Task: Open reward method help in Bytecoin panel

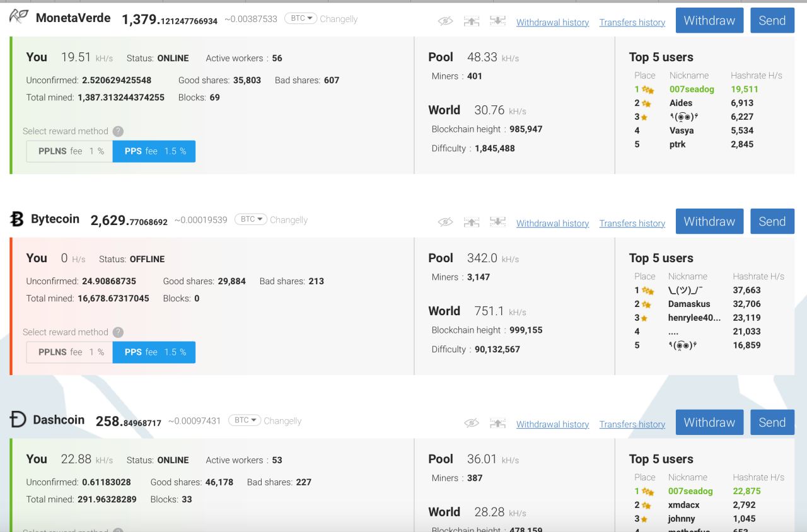Action: 118,332
